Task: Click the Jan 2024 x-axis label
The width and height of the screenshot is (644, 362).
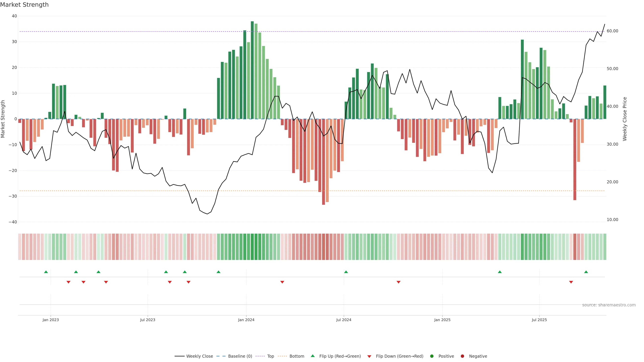Action: point(246,320)
